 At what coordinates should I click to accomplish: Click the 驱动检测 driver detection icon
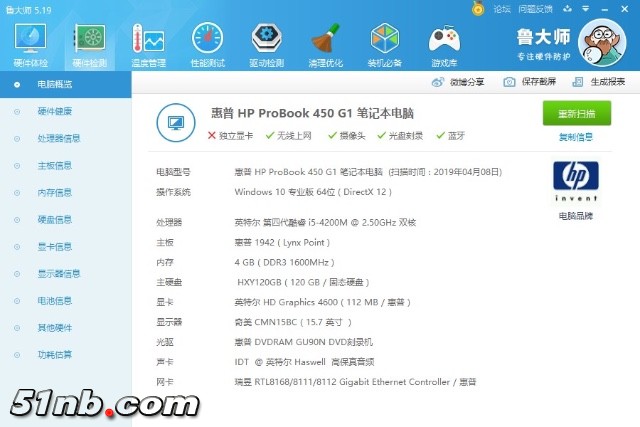coord(265,42)
